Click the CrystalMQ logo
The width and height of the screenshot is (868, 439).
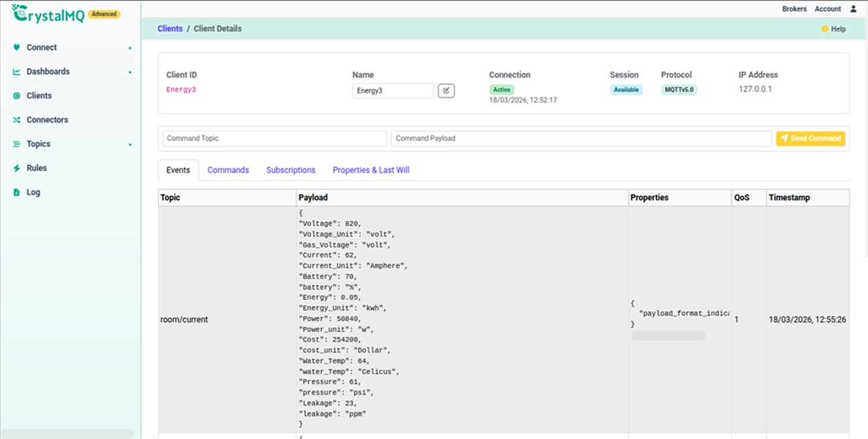pyautogui.click(x=48, y=13)
